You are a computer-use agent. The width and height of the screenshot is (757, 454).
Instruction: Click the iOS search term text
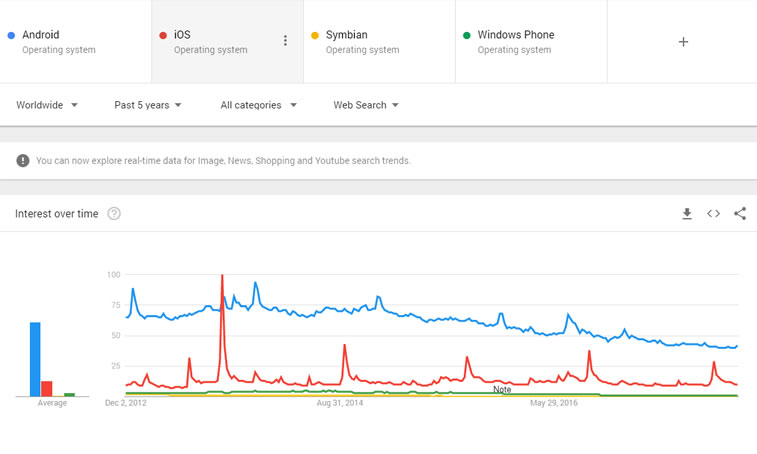click(182, 35)
